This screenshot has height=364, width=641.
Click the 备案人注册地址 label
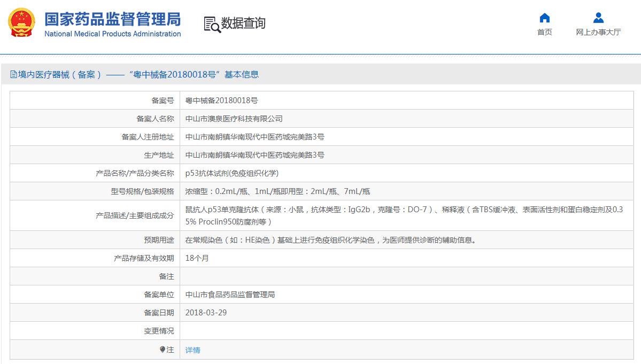pyautogui.click(x=148, y=137)
